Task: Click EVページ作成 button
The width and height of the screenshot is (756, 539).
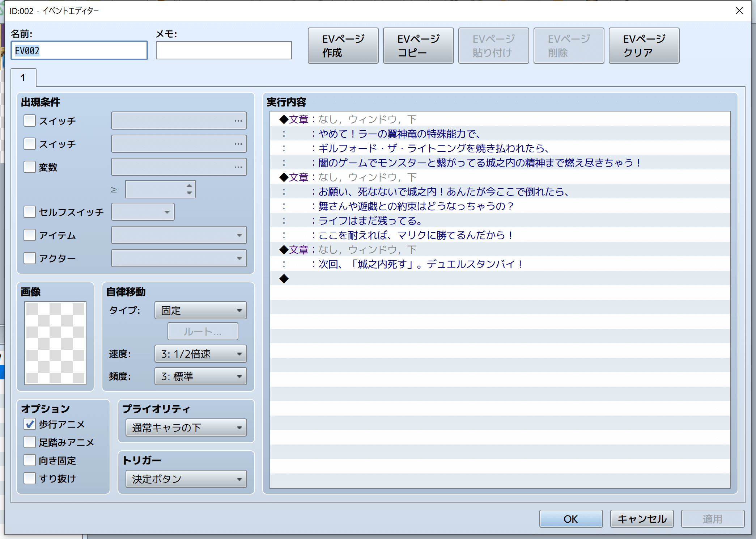Action: click(343, 46)
